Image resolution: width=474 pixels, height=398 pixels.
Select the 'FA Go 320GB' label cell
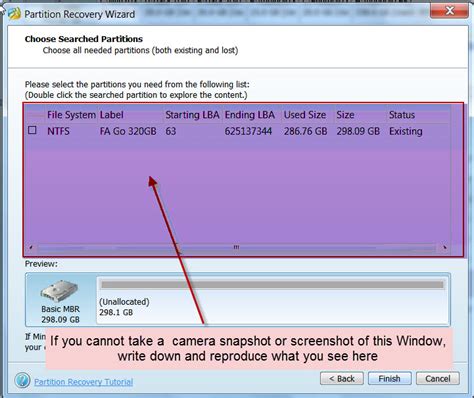pos(128,131)
